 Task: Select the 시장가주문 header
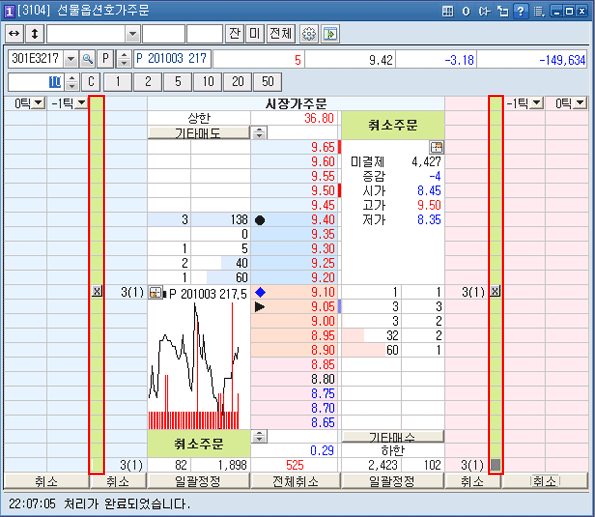296,103
